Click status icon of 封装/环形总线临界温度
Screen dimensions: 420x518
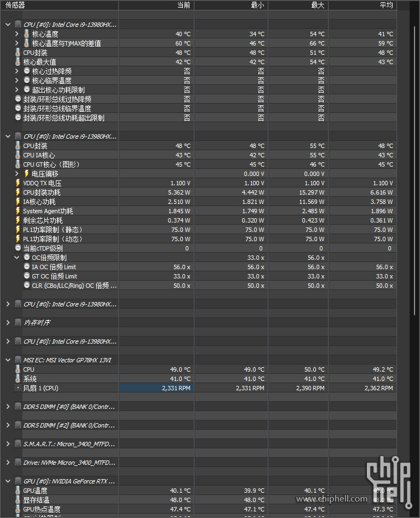[19, 109]
